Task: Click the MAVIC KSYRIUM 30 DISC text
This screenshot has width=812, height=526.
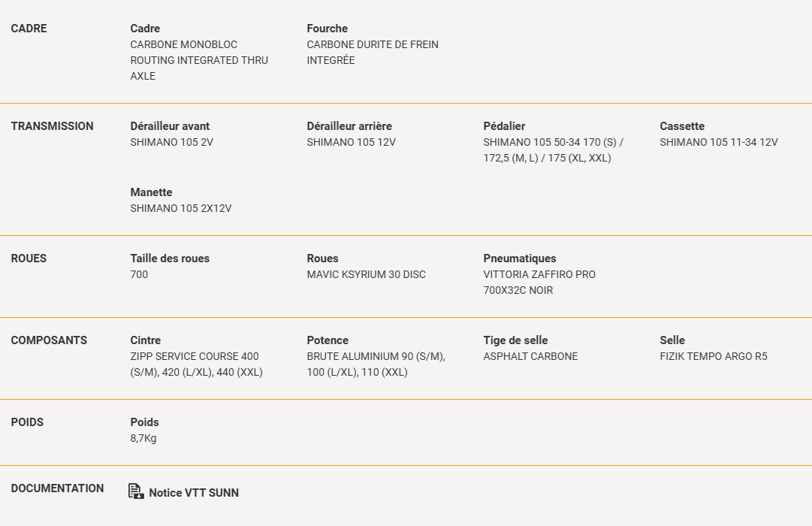Action: pyautogui.click(x=366, y=275)
